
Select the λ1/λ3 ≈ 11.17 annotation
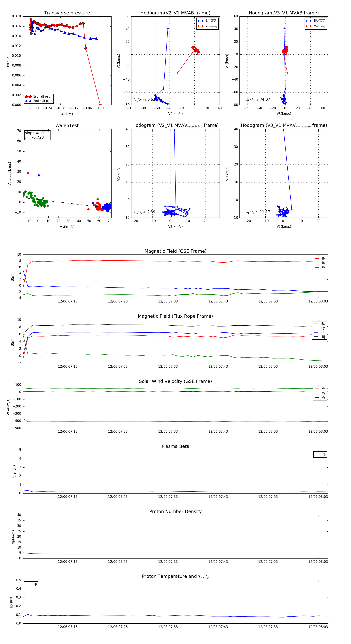(x=258, y=212)
